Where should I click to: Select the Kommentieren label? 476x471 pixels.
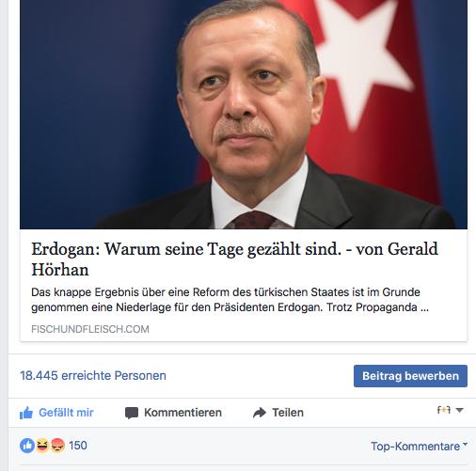click(x=182, y=413)
